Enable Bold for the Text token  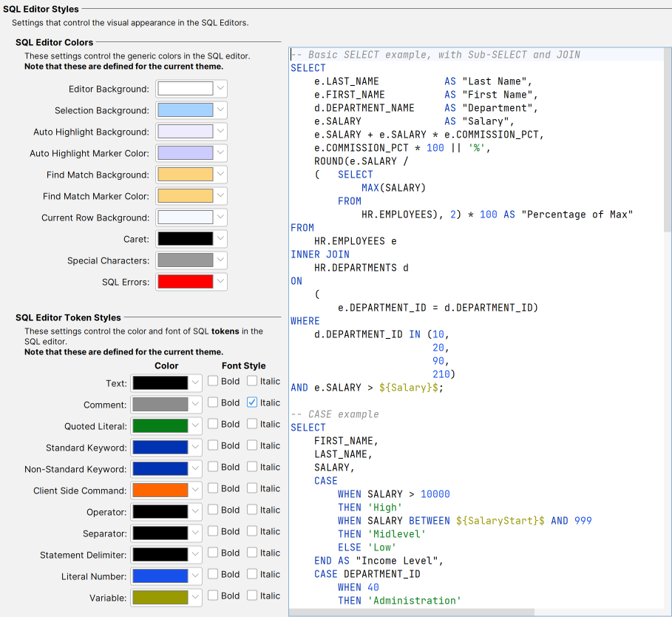click(213, 381)
